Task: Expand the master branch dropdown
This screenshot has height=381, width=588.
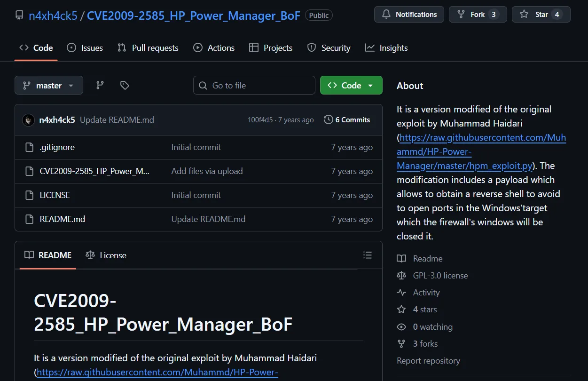Action: click(49, 85)
